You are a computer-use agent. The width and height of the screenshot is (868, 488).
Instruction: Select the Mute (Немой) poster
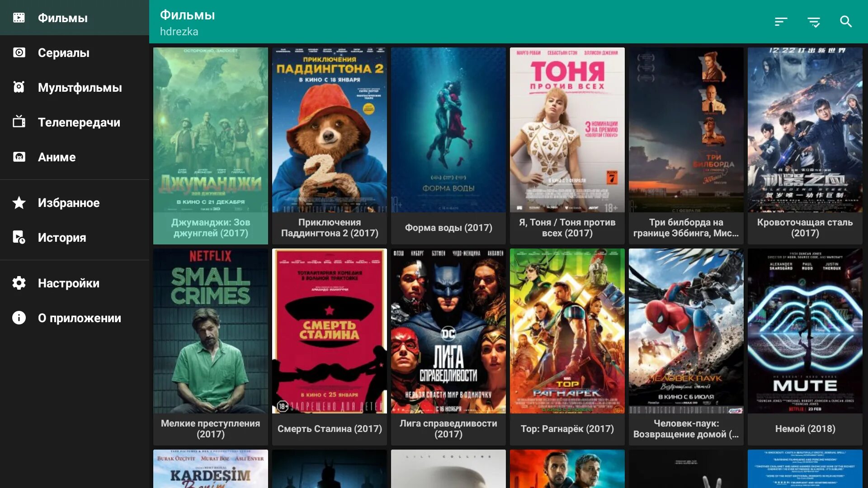click(x=805, y=331)
